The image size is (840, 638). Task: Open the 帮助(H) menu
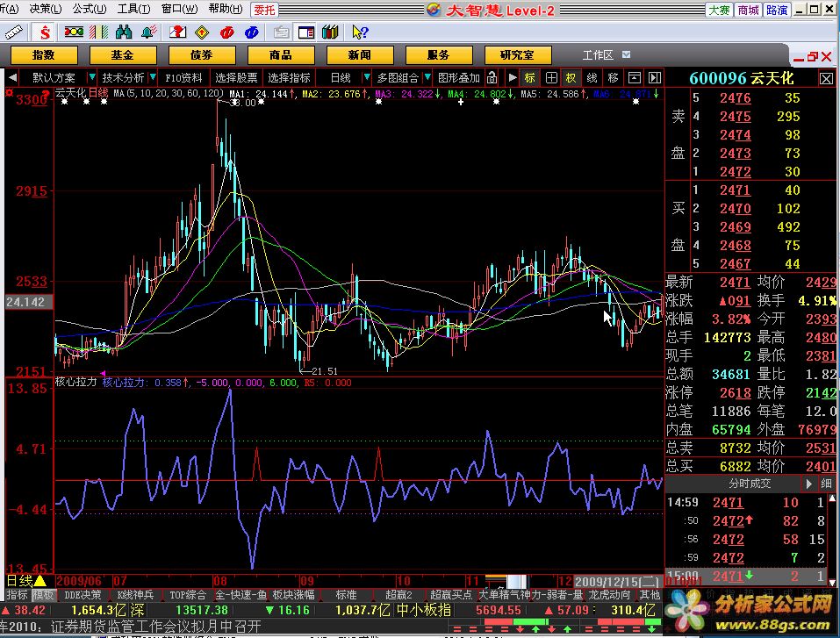(226, 9)
